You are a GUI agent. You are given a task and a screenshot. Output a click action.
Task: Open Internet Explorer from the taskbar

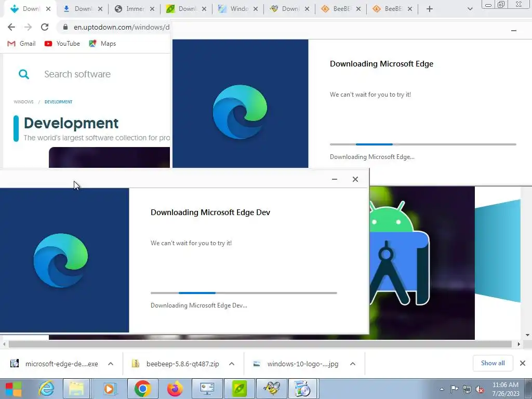[46, 389]
